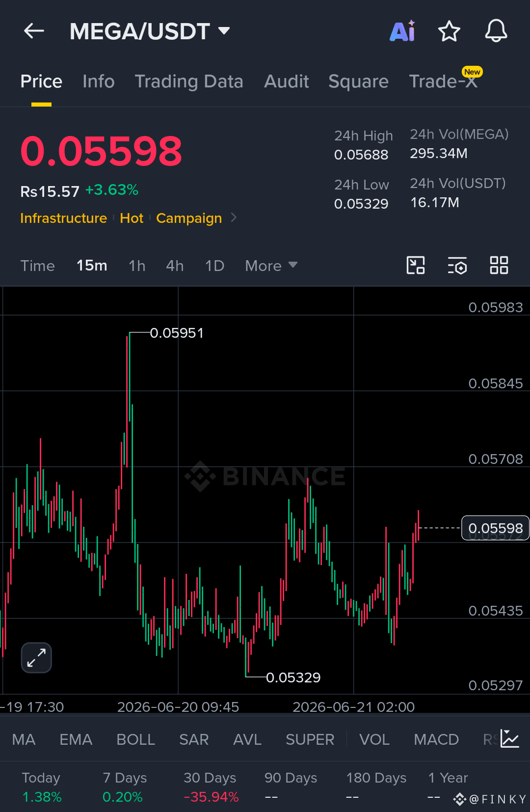Tap the Today 1.38% performance
Screen dimensions: 530x812
pyautogui.click(x=42, y=787)
